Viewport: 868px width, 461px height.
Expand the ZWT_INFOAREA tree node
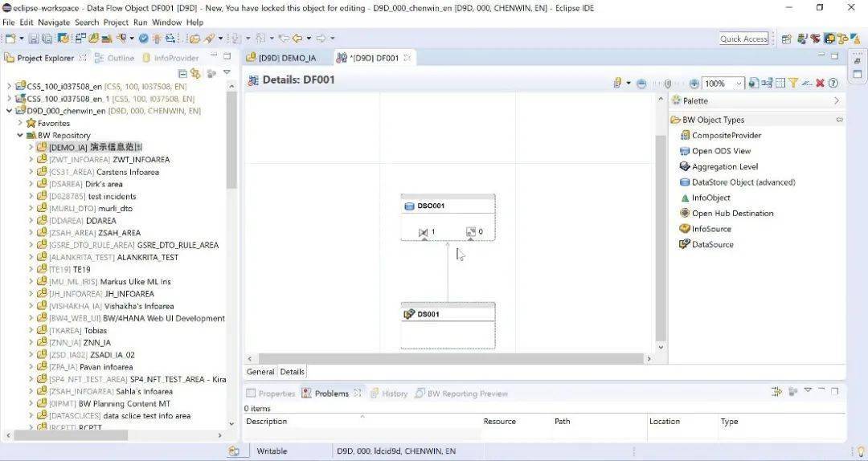point(31,159)
